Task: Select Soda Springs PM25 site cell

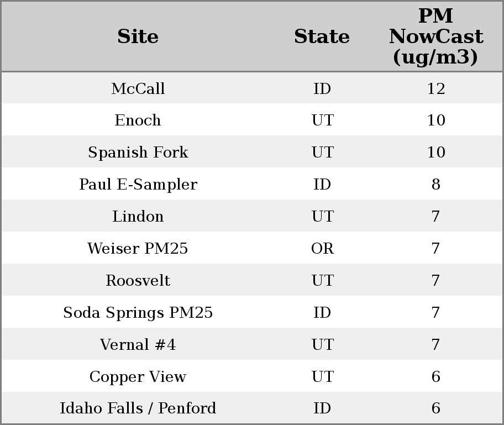Action: pyautogui.click(x=138, y=313)
